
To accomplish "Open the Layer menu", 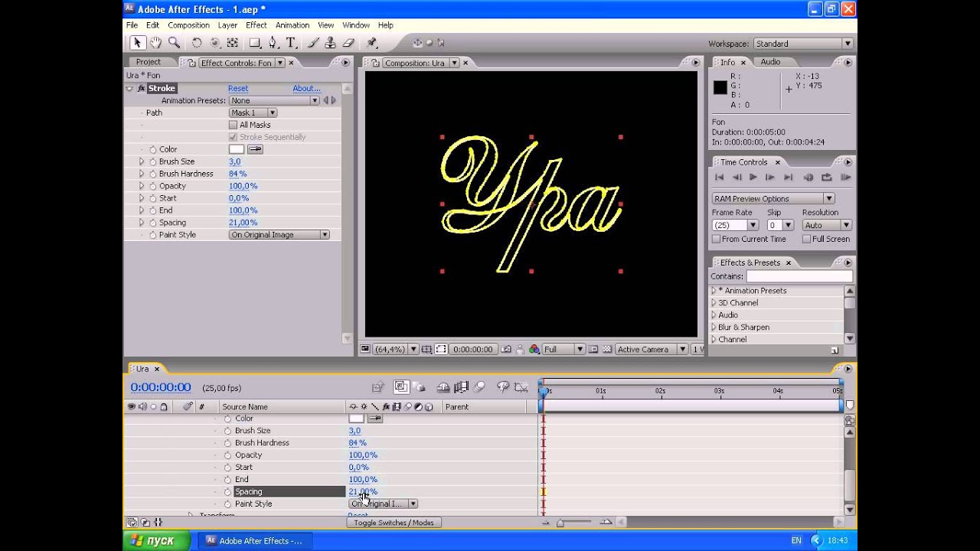I will point(227,25).
